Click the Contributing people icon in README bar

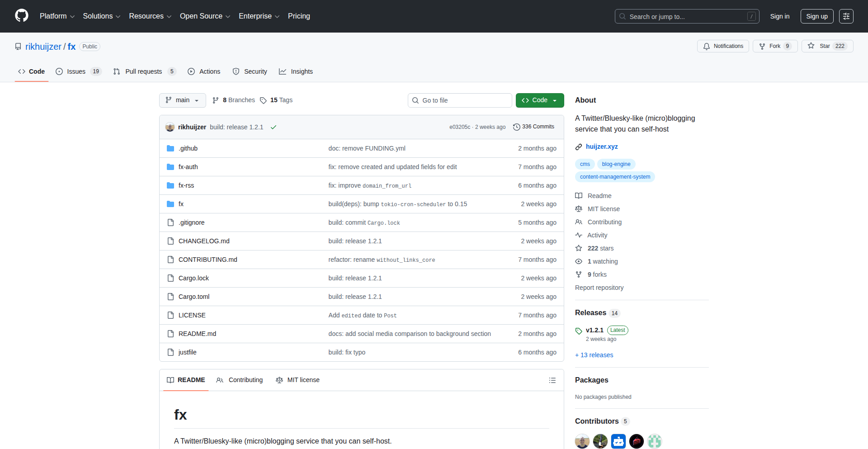point(220,380)
